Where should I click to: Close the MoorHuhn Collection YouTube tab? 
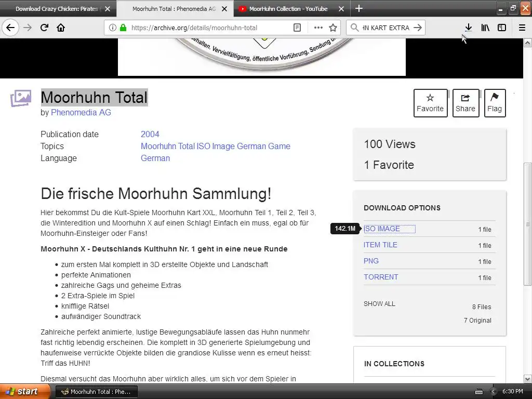341,9
